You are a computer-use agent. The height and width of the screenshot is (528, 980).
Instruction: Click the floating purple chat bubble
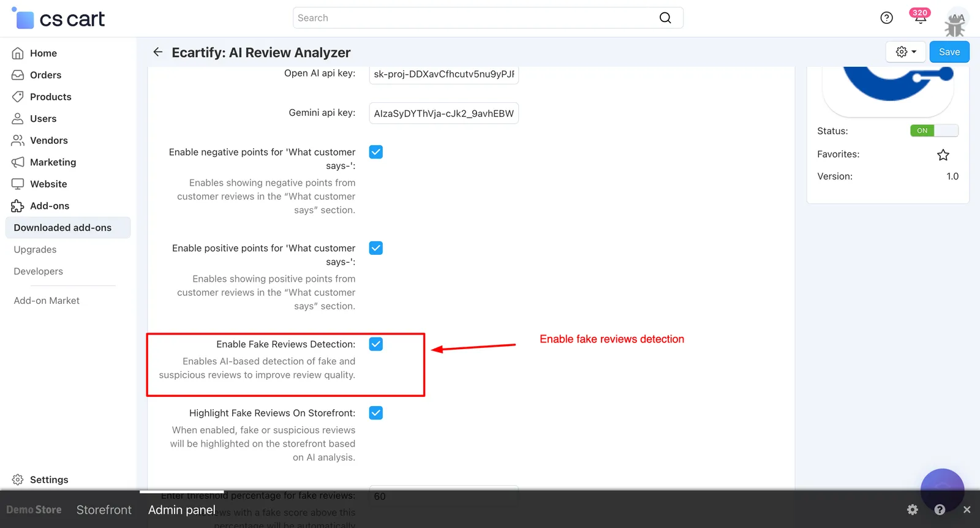pos(943,491)
